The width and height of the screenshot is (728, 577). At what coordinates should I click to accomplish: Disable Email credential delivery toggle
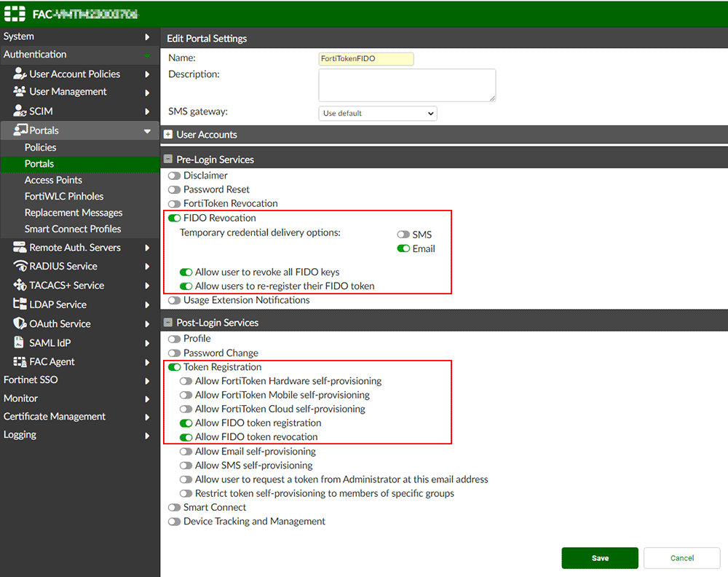point(403,248)
